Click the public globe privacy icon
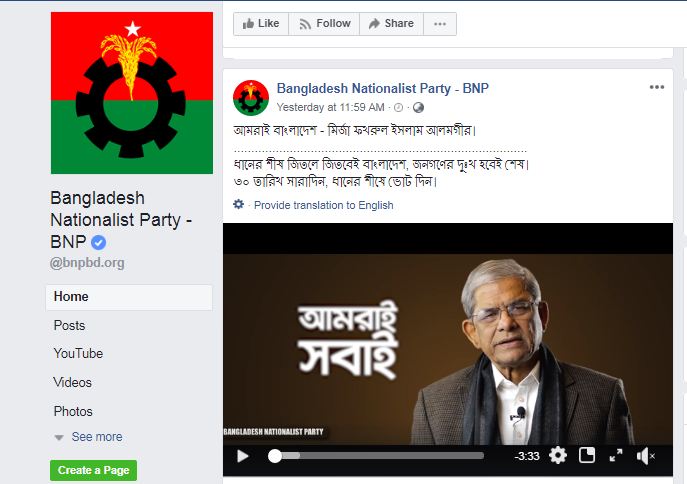Image resolution: width=687 pixels, height=484 pixels. point(418,107)
